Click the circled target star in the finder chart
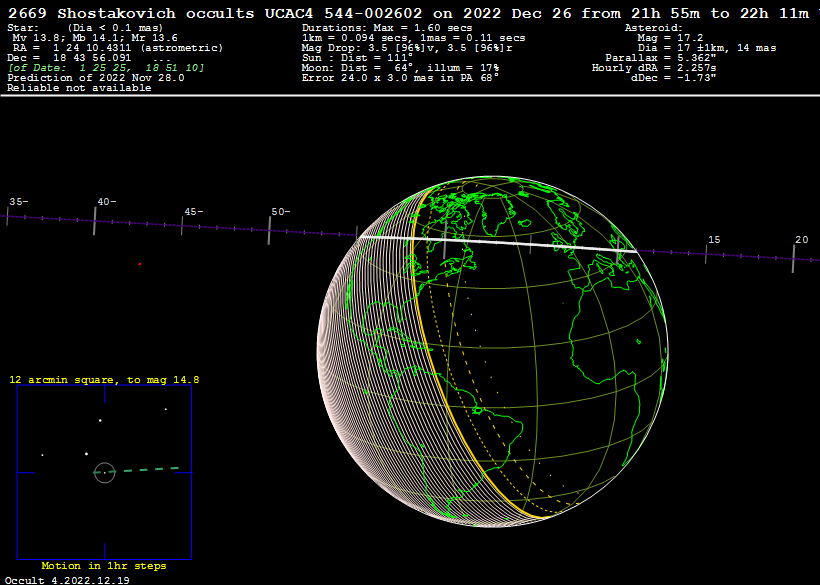Screen dimensions: 820x585 (104, 471)
